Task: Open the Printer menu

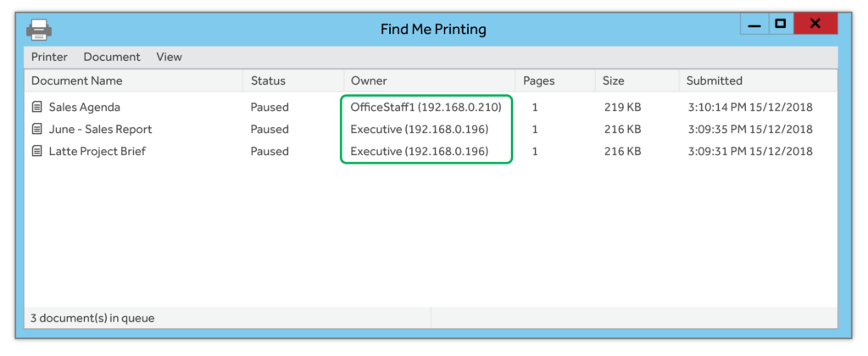Action: click(49, 57)
